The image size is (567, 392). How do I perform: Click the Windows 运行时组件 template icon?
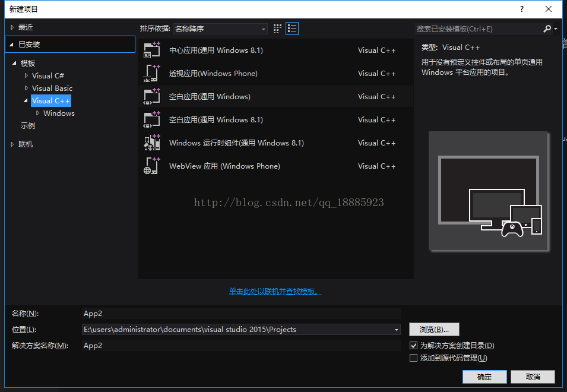152,143
